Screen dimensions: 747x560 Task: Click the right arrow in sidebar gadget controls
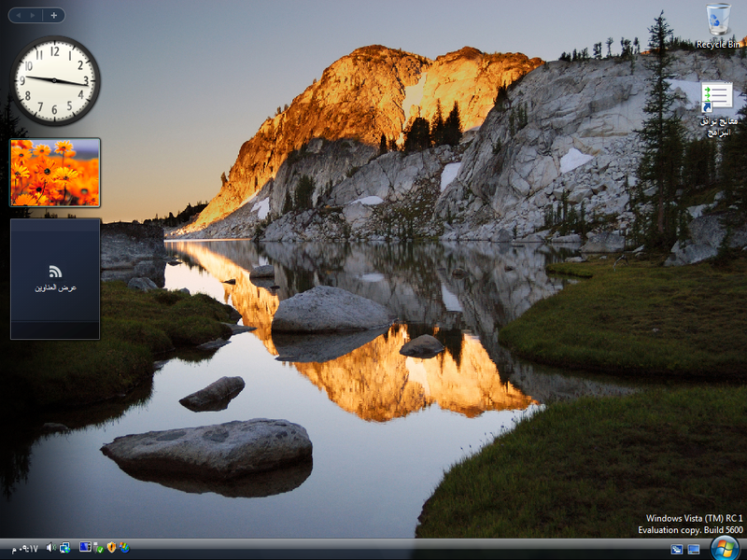[x=32, y=15]
